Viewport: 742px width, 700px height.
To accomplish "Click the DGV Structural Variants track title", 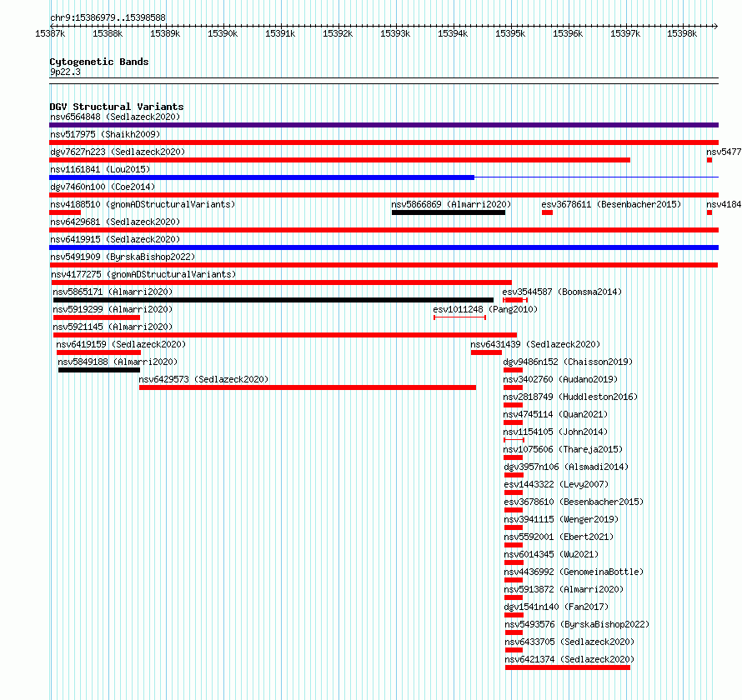I will 117,107.
